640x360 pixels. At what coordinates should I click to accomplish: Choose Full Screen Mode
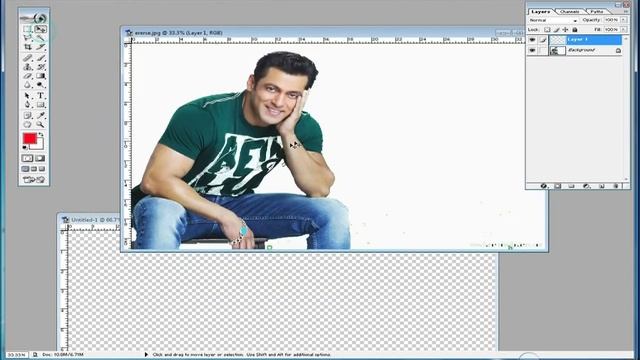pos(42,169)
